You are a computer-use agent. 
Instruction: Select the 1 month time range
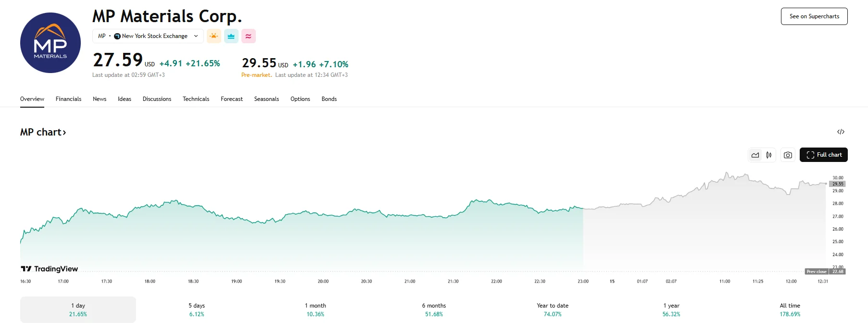point(315,309)
